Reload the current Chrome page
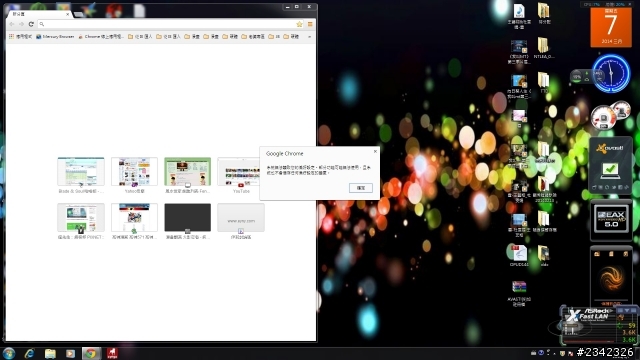 31,24
